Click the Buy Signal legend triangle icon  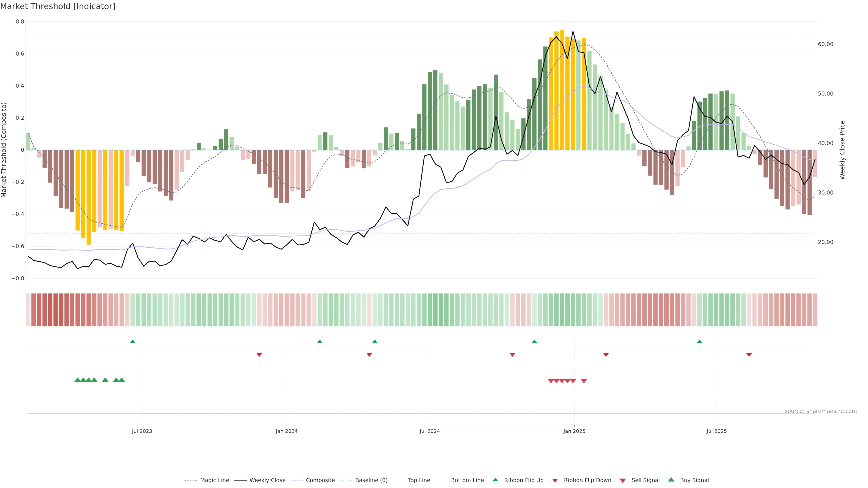tap(671, 480)
